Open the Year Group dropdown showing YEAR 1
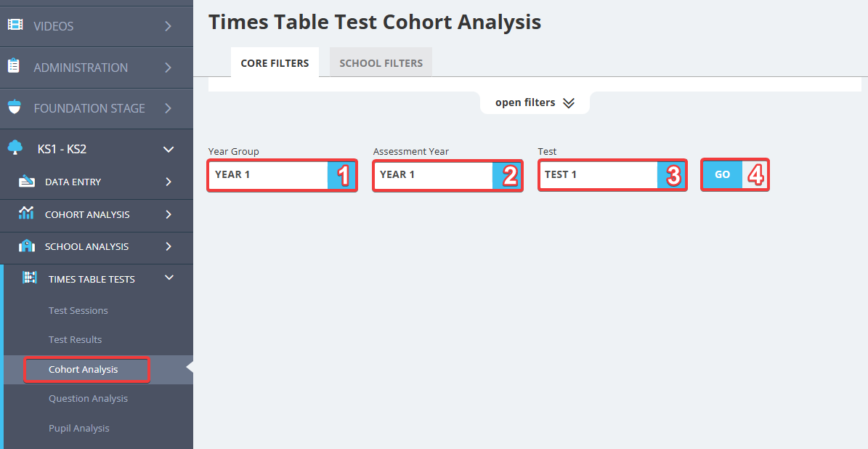868x449 pixels. coord(281,174)
